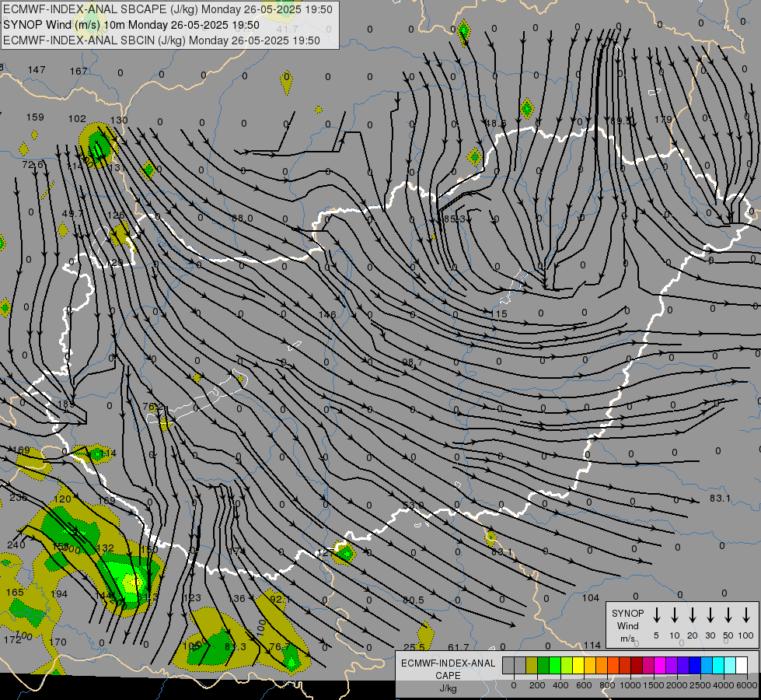Click the map value '25.5'
Image resolution: width=761 pixels, height=700 pixels.
point(414,647)
